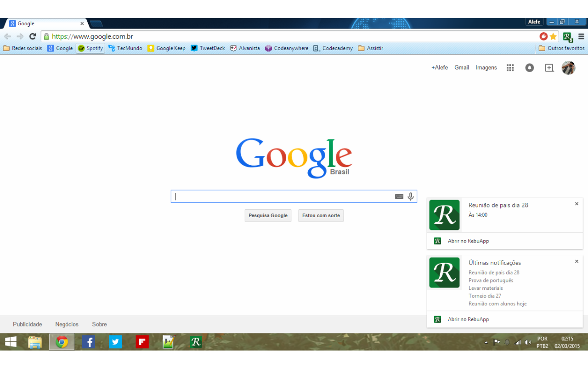Open the TweetDeck bookmark
Image resolution: width=588 pixels, height=368 pixels.
[x=208, y=48]
